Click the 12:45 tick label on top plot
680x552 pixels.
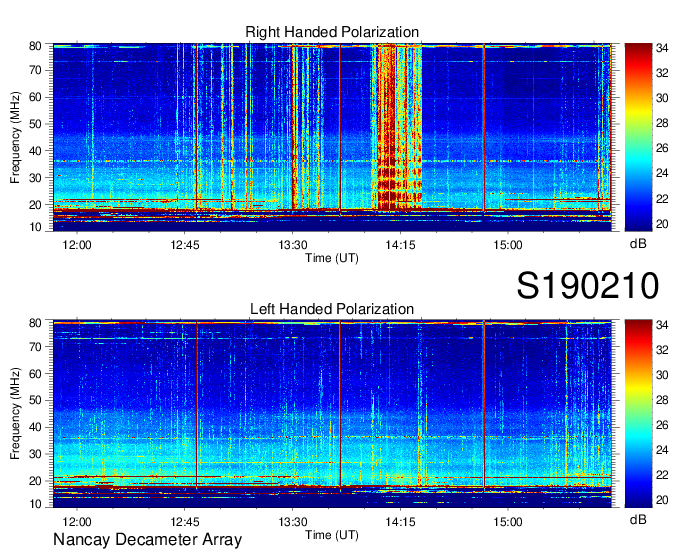(x=185, y=245)
